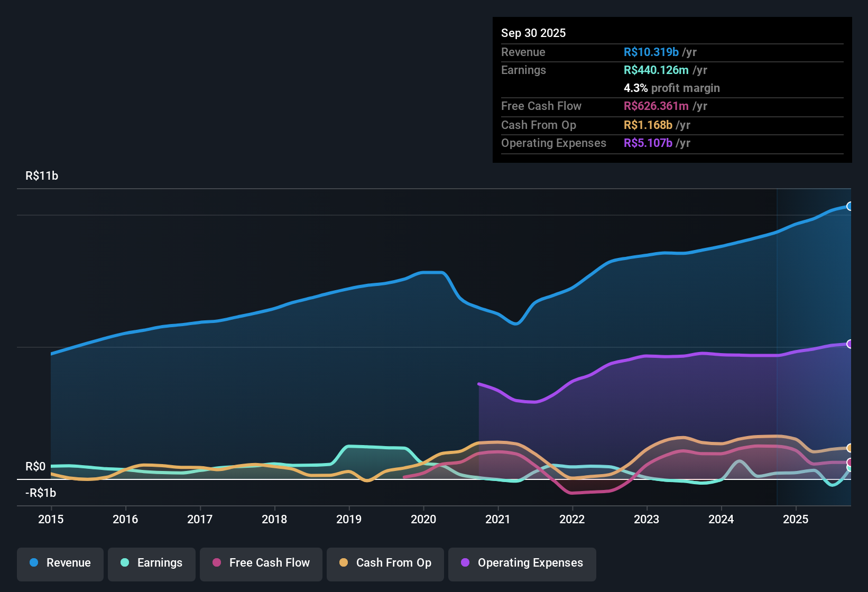Click the orange Cash From Op legend dot
The width and height of the screenshot is (868, 592).
(x=344, y=563)
